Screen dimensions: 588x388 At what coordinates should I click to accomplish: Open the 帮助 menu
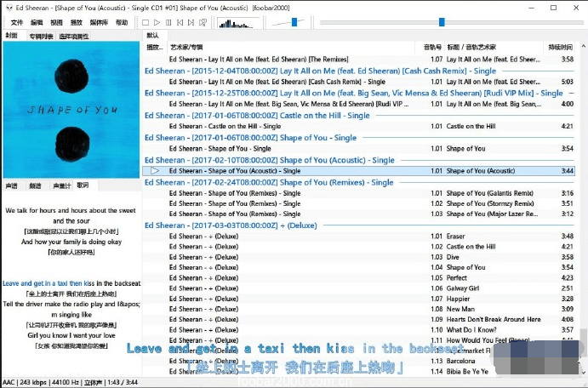pyautogui.click(x=122, y=22)
